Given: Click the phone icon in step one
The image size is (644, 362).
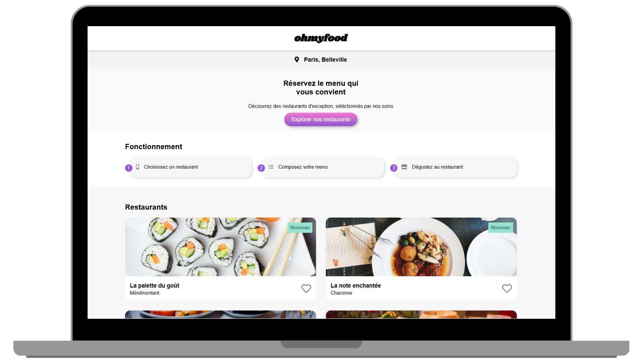Looking at the screenshot, I should point(138,167).
